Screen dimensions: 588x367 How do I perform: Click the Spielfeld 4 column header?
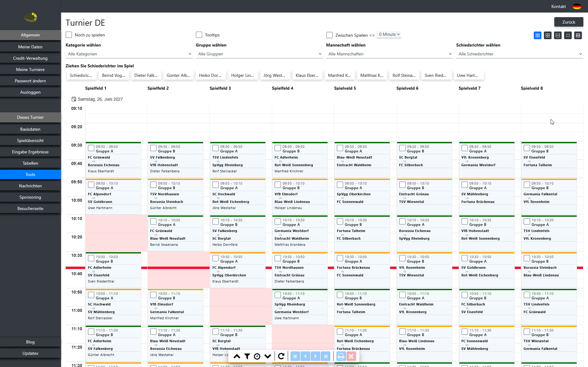(282, 88)
